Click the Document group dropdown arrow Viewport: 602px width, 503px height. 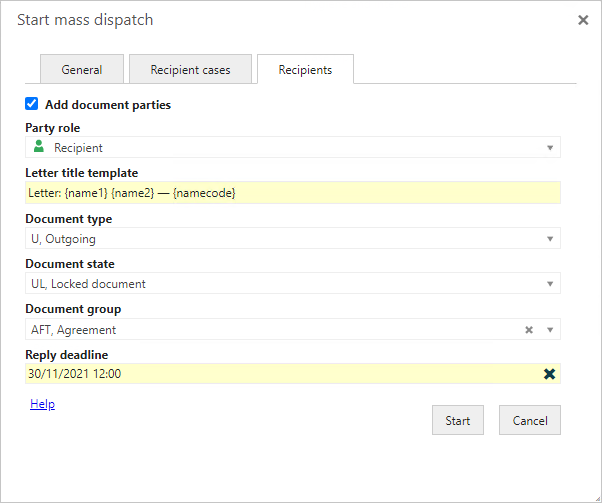[549, 329]
